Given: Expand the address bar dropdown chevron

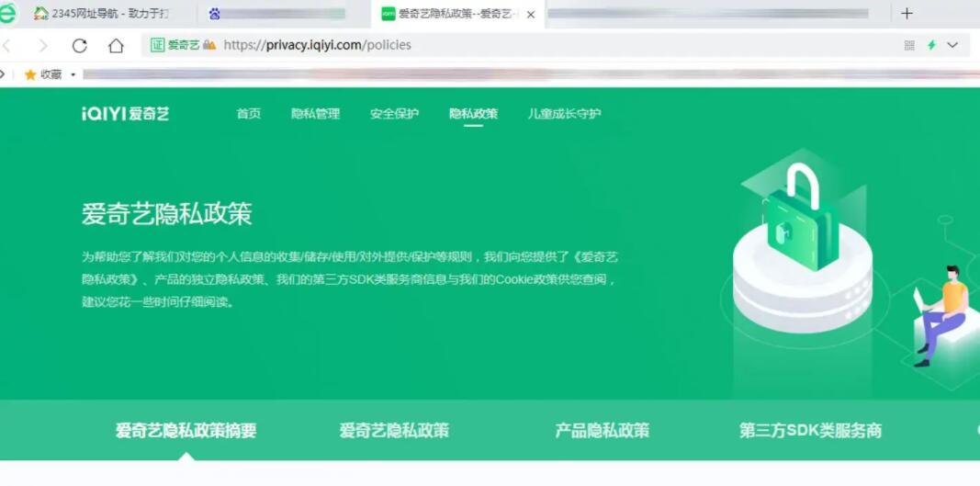Looking at the screenshot, I should (x=952, y=45).
